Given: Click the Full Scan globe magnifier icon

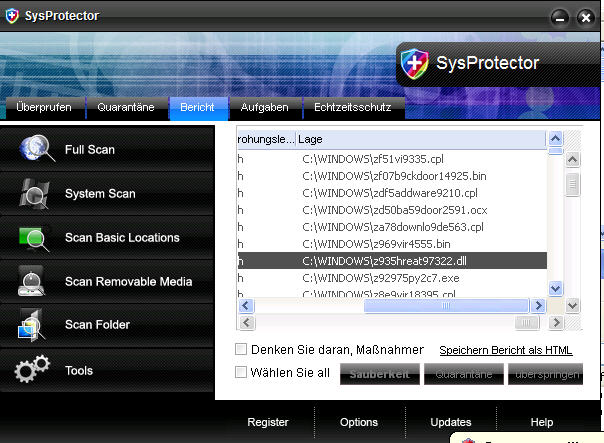Looking at the screenshot, I should coord(37,148).
